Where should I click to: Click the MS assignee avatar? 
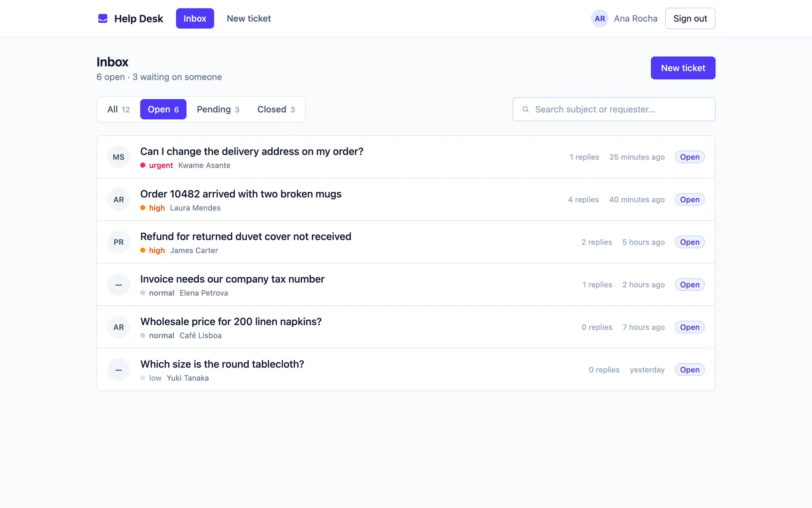coord(118,157)
